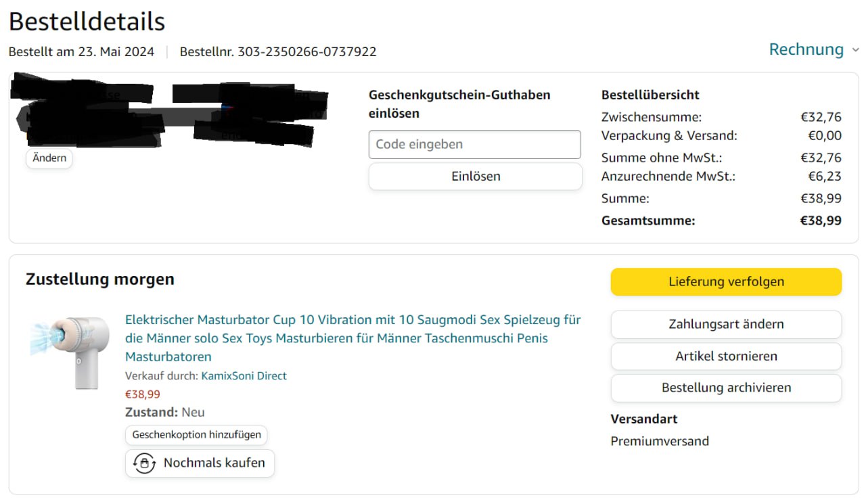The image size is (866, 504).
Task: Click the Ändern address button
Action: pos(49,158)
